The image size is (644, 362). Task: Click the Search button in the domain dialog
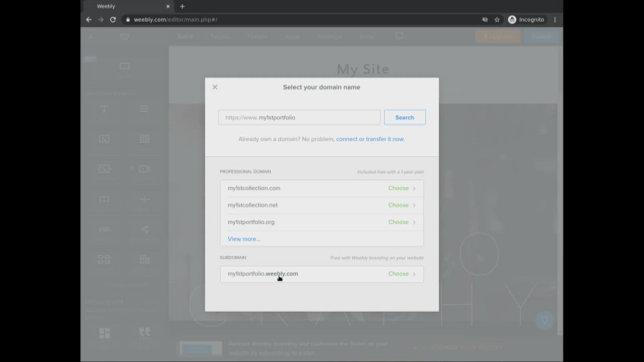tap(405, 118)
